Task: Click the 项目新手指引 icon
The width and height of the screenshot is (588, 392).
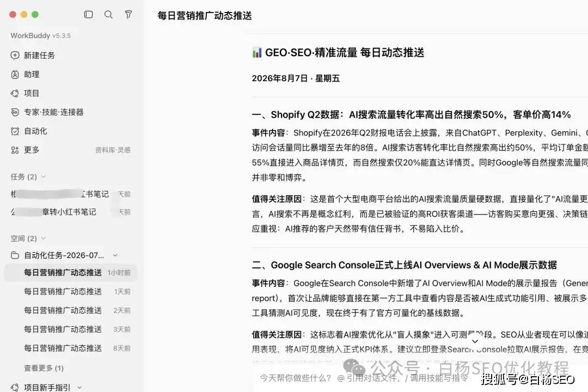Action: (x=15, y=387)
